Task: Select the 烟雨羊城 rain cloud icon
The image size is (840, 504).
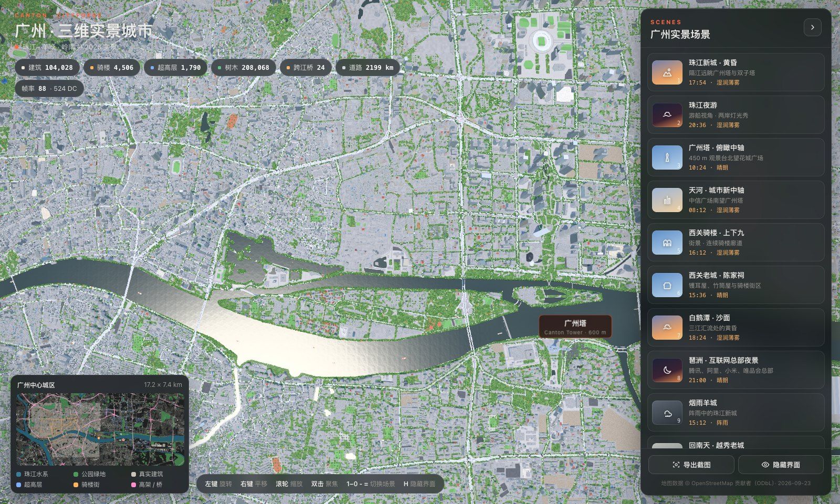Action: click(667, 413)
